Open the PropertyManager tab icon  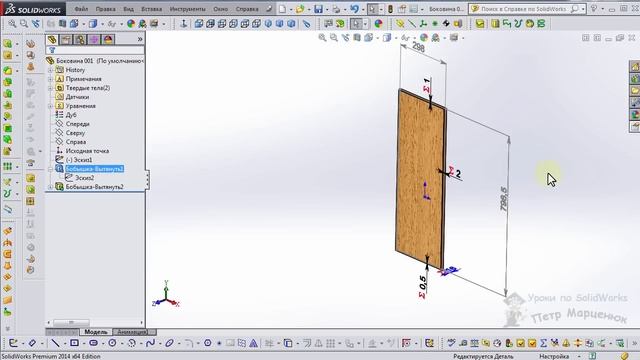66,39
